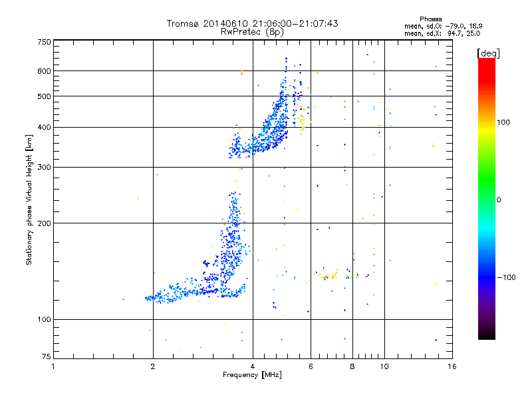This screenshot has height=399, width=532.
Task: Click the x-axis tick label '10'
Action: click(384, 366)
